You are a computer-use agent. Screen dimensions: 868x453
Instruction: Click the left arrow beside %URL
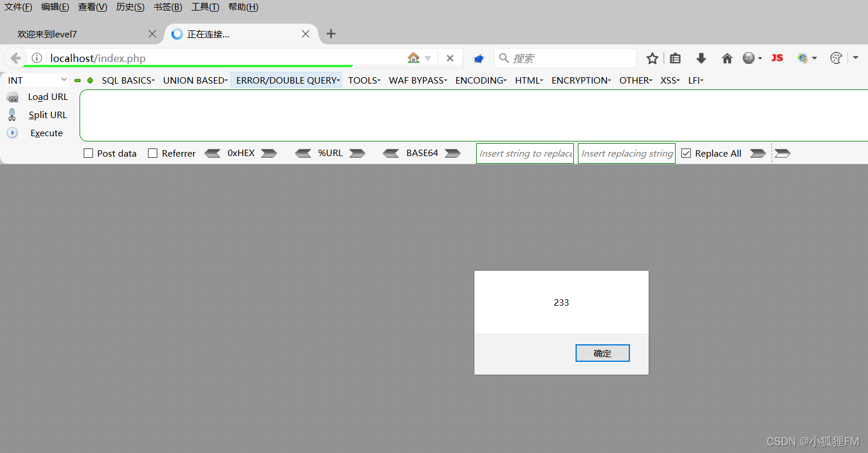303,153
